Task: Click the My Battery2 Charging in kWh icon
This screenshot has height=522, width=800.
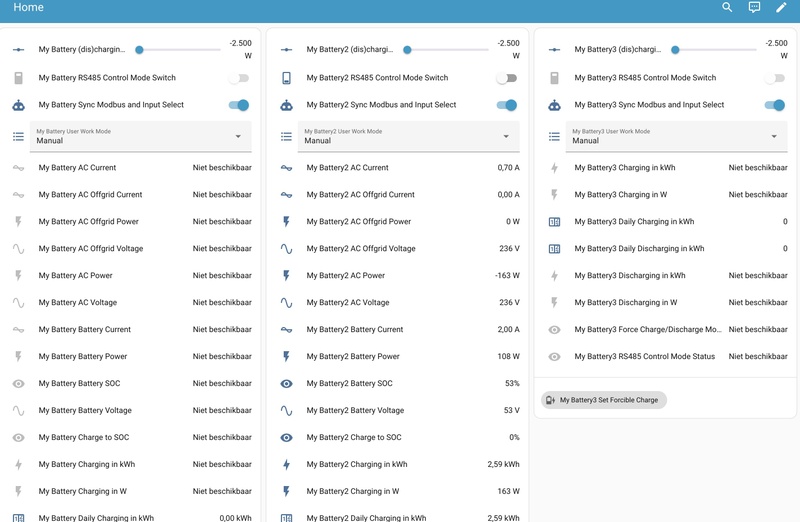Action: pyautogui.click(x=286, y=464)
